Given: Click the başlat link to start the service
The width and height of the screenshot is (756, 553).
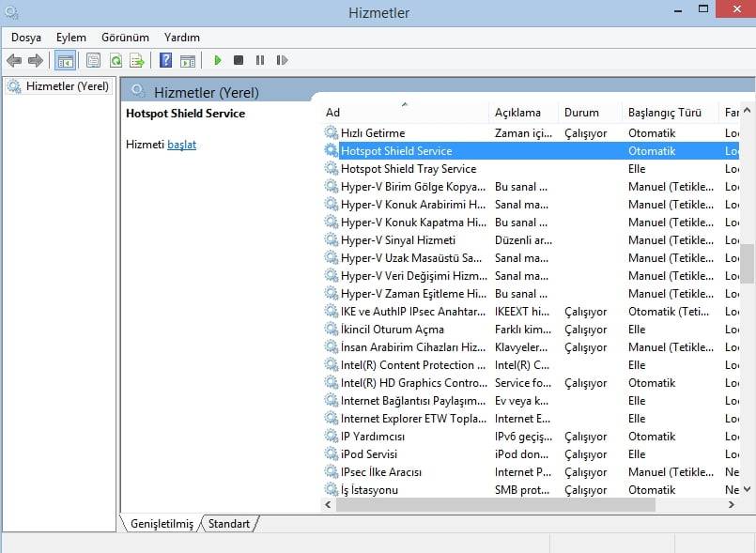Looking at the screenshot, I should (182, 145).
